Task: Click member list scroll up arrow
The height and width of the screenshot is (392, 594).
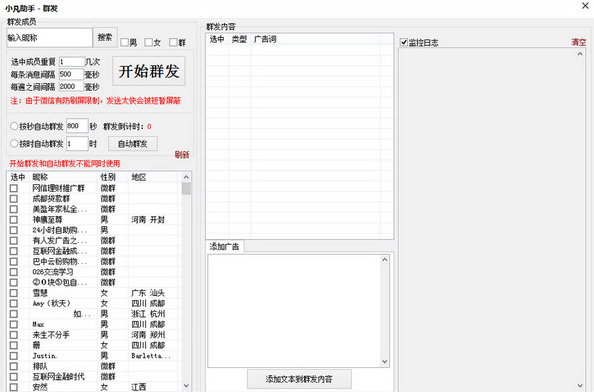Action: (186, 177)
